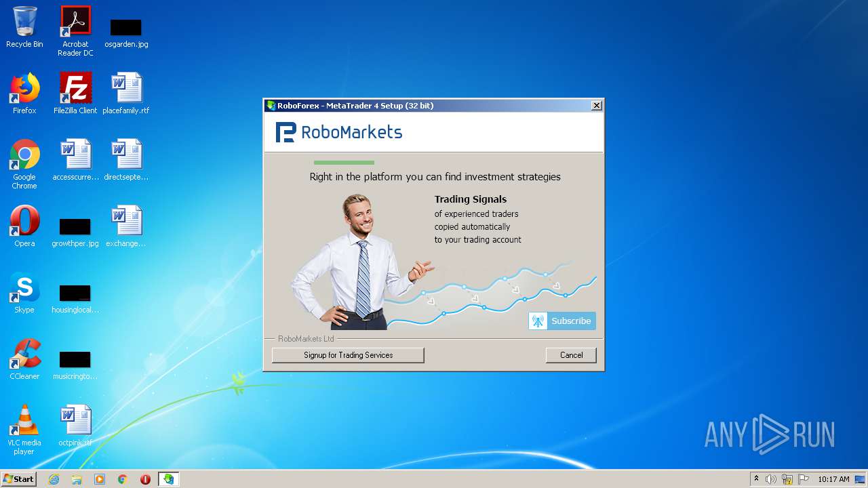Select octpink.rtf document icon
This screenshot has width=868, height=488.
coord(75,426)
